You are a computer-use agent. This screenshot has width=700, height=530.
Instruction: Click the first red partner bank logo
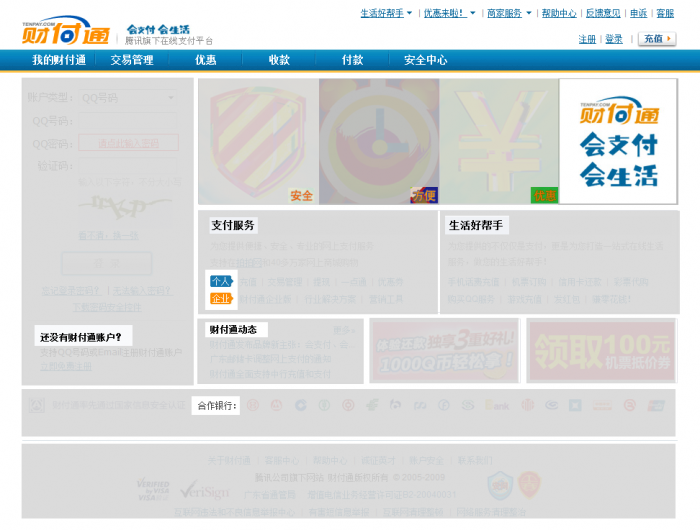pyautogui.click(x=253, y=405)
